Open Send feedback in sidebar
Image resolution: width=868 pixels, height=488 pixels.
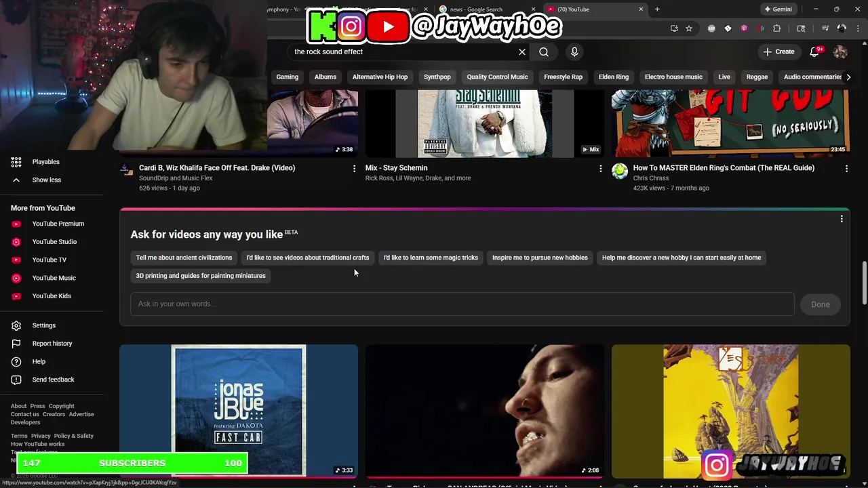[x=52, y=380]
